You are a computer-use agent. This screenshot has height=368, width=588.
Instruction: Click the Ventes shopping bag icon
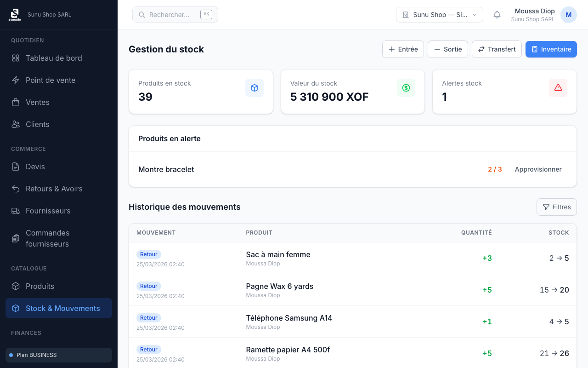pos(16,102)
